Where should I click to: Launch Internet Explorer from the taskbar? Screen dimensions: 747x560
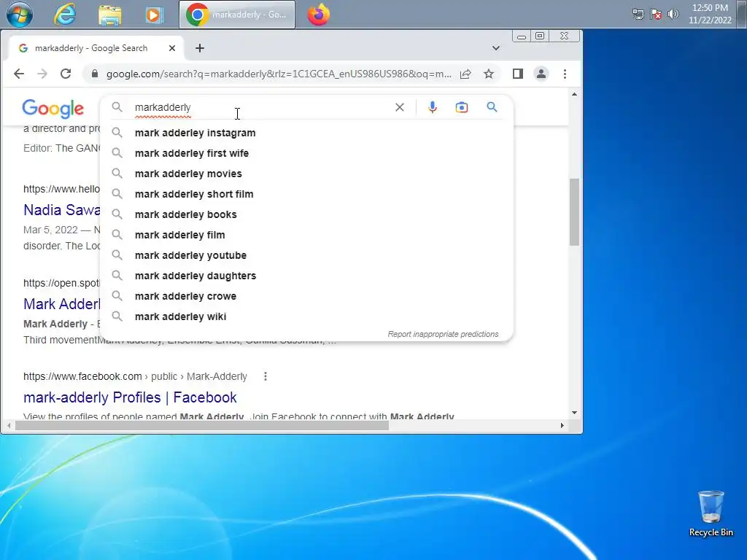click(65, 15)
